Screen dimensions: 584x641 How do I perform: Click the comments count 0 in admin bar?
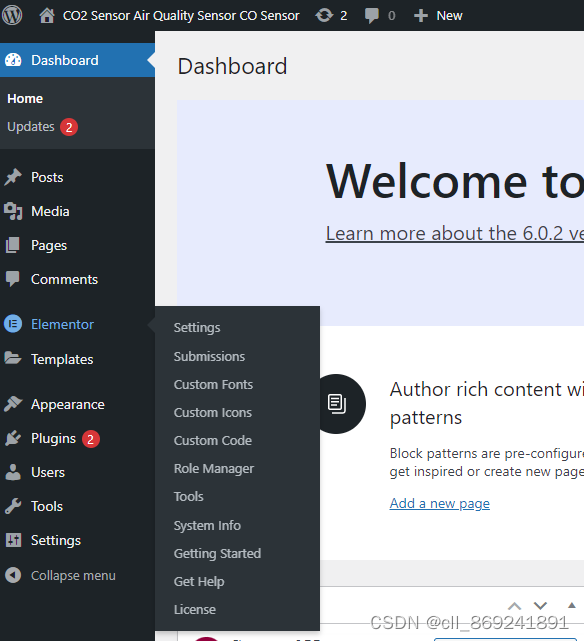(x=392, y=16)
